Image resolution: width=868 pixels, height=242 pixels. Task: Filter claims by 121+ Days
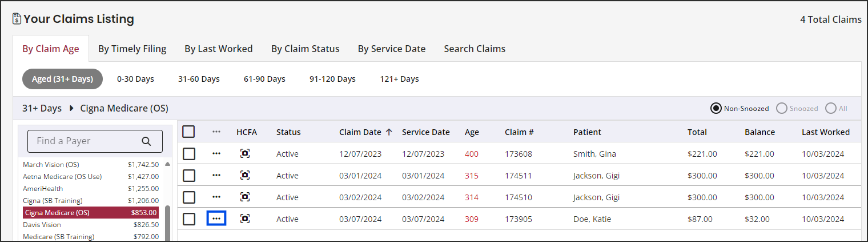point(399,79)
